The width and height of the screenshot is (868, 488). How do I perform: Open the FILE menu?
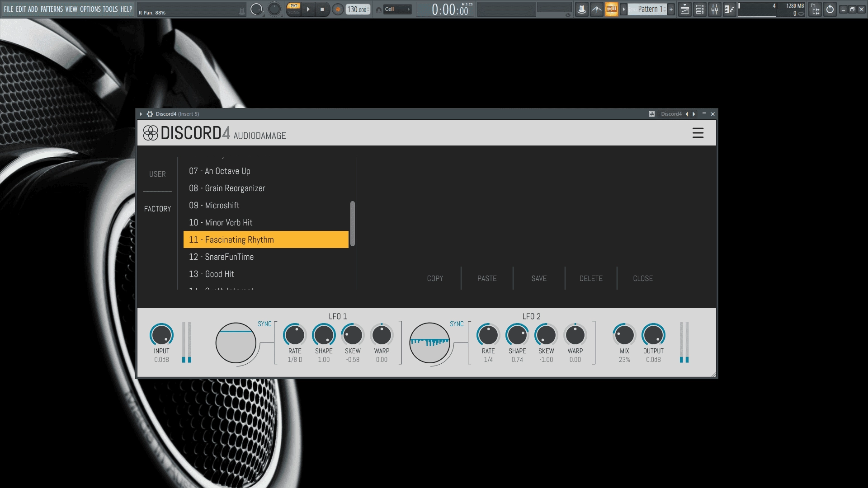[x=9, y=9]
